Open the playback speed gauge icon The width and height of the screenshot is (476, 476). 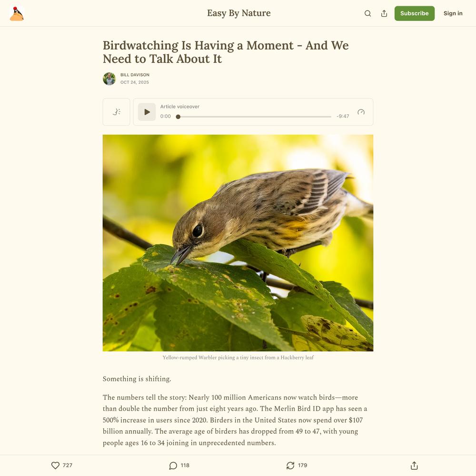[x=361, y=112]
